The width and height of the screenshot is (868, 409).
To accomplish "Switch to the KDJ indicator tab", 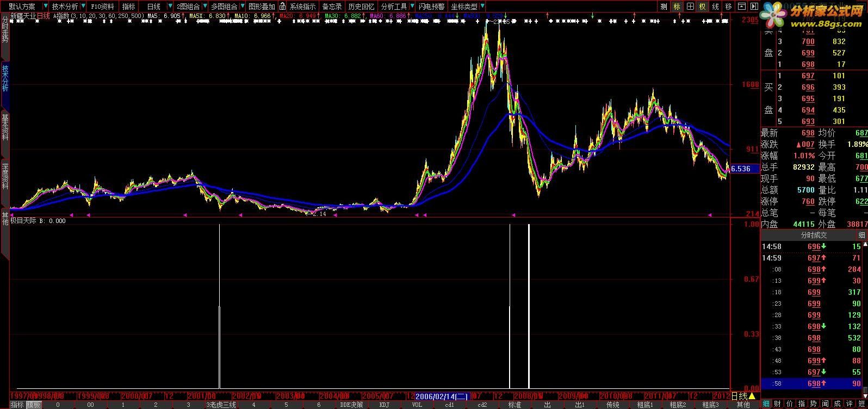I will [x=385, y=405].
